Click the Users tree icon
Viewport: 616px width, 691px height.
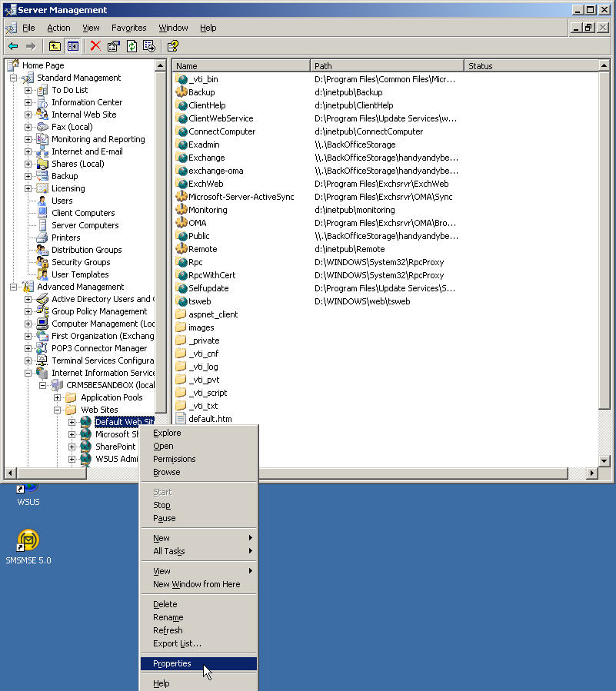tap(42, 201)
